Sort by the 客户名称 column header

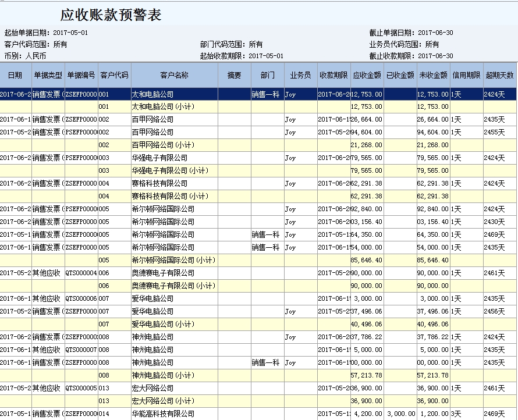tap(175, 75)
